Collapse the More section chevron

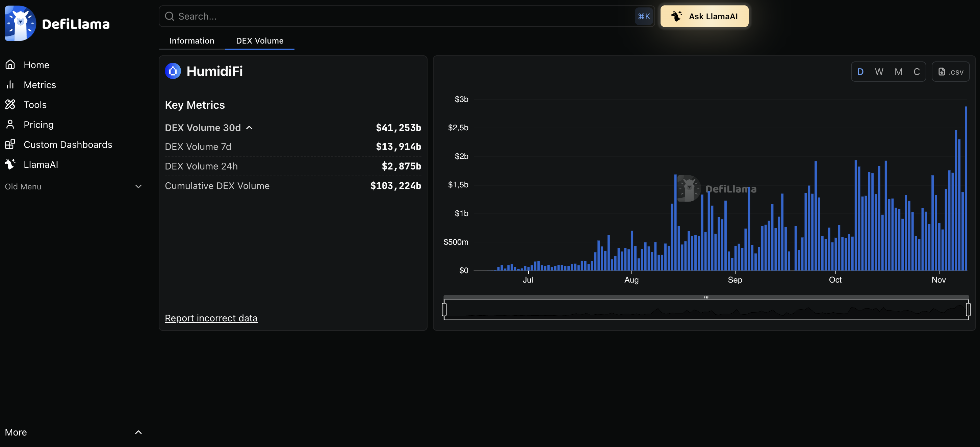138,432
